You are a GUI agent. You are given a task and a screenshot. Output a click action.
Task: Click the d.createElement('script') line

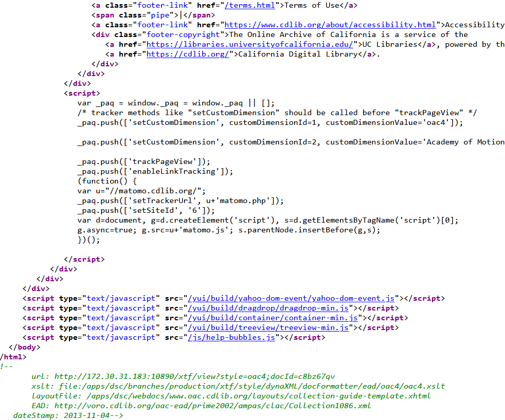[267, 221]
